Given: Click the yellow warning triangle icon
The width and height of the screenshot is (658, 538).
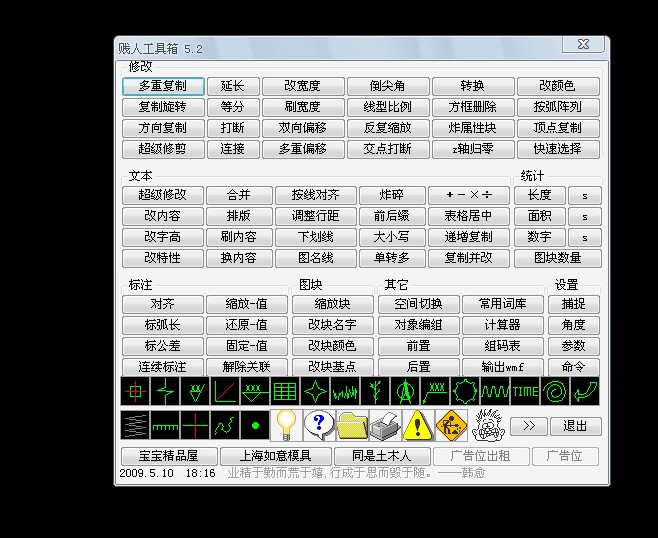Looking at the screenshot, I should [418, 425].
